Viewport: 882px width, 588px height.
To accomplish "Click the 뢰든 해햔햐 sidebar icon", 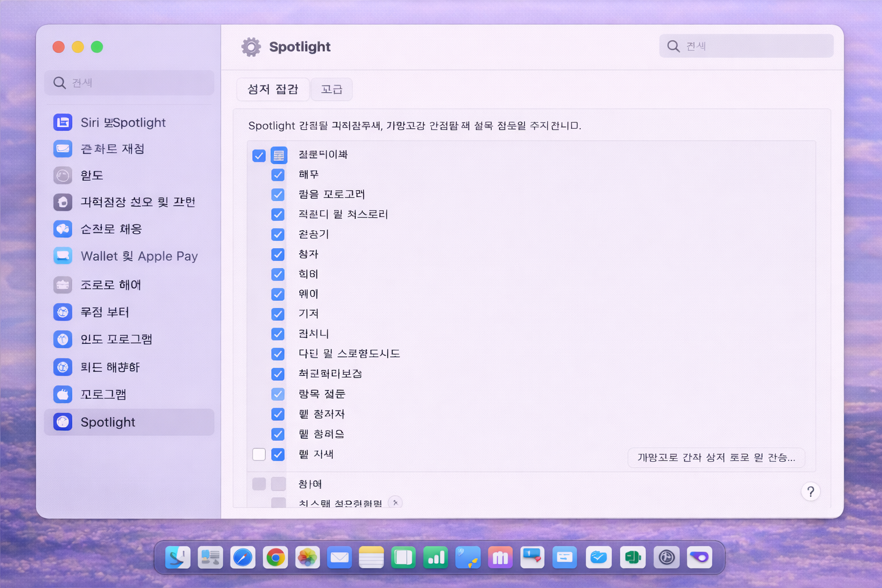I will pos(63,366).
